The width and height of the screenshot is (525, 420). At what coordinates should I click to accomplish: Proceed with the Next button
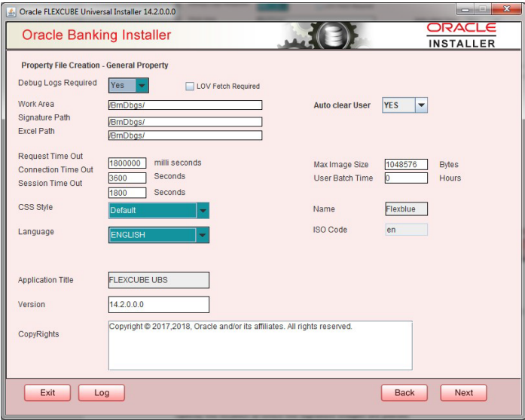pyautogui.click(x=463, y=393)
